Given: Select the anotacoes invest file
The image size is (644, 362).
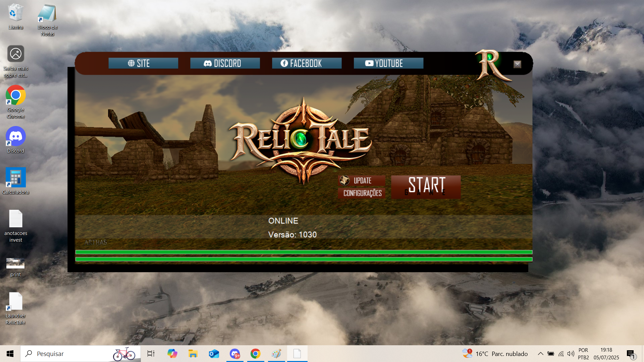Looking at the screenshot, I should point(16,226).
